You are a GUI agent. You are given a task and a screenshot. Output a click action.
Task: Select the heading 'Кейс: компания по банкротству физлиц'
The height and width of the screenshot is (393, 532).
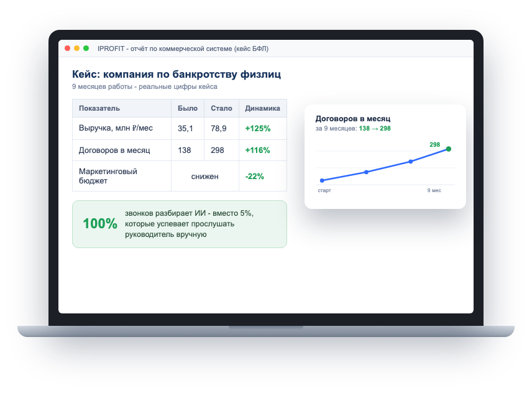coord(177,74)
